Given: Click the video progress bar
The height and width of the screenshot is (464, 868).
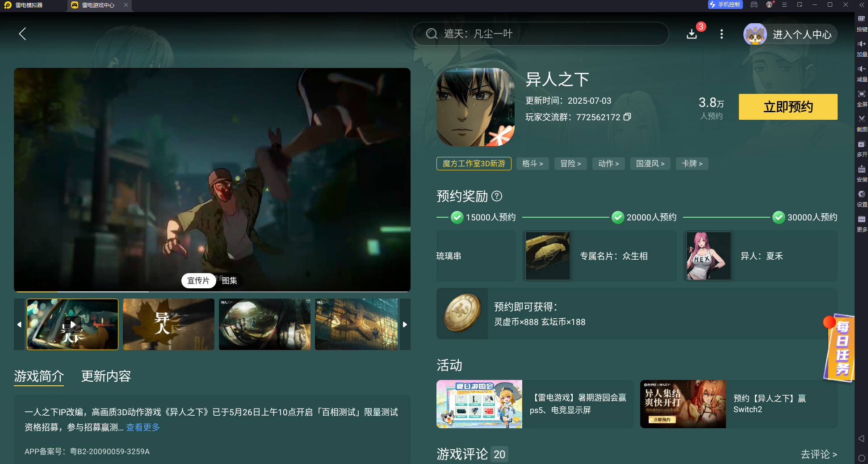Looking at the screenshot, I should tap(212, 291).
